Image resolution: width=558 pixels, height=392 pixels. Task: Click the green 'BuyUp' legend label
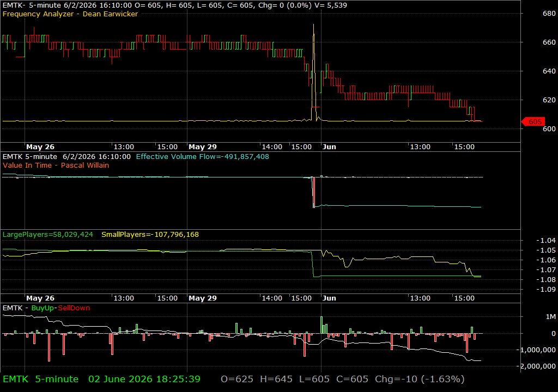click(x=43, y=308)
